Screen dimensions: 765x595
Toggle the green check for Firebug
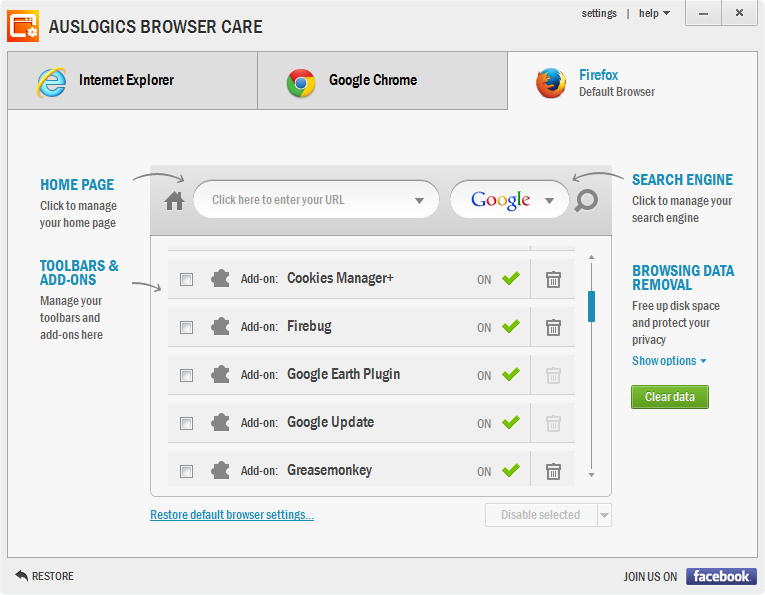(x=511, y=326)
